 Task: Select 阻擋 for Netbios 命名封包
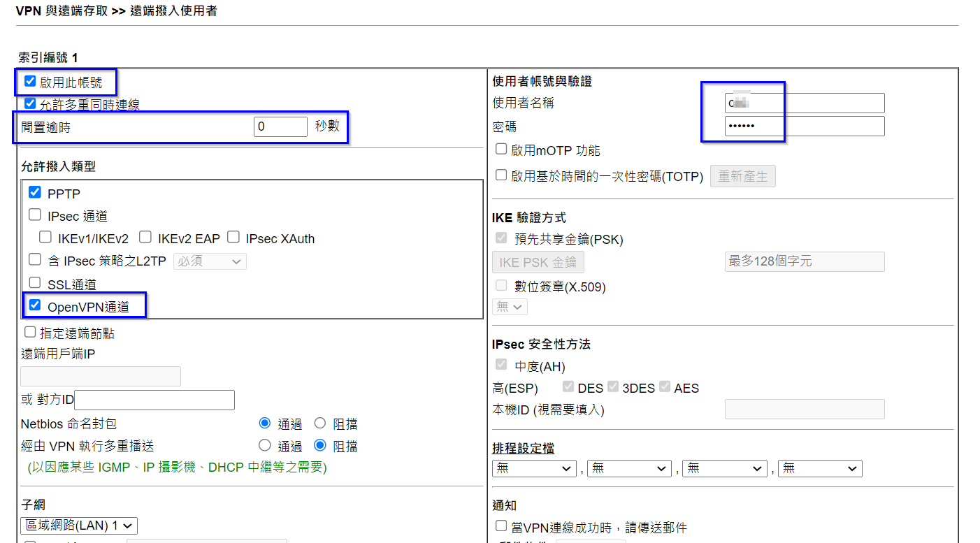tap(320, 423)
